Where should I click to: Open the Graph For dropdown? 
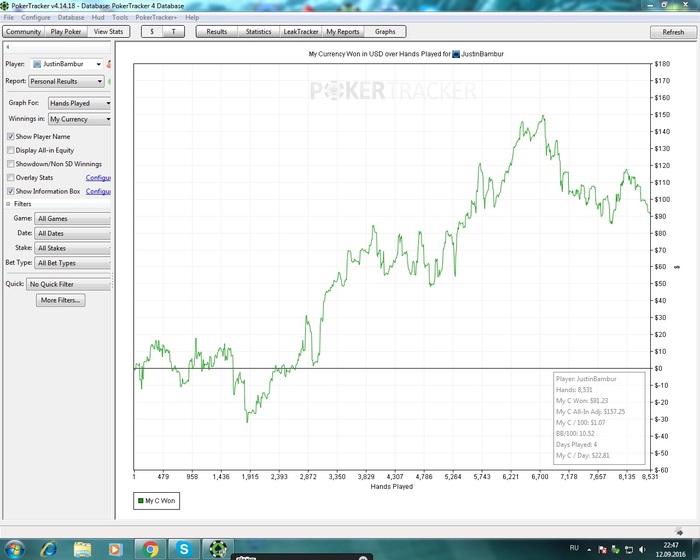80,103
